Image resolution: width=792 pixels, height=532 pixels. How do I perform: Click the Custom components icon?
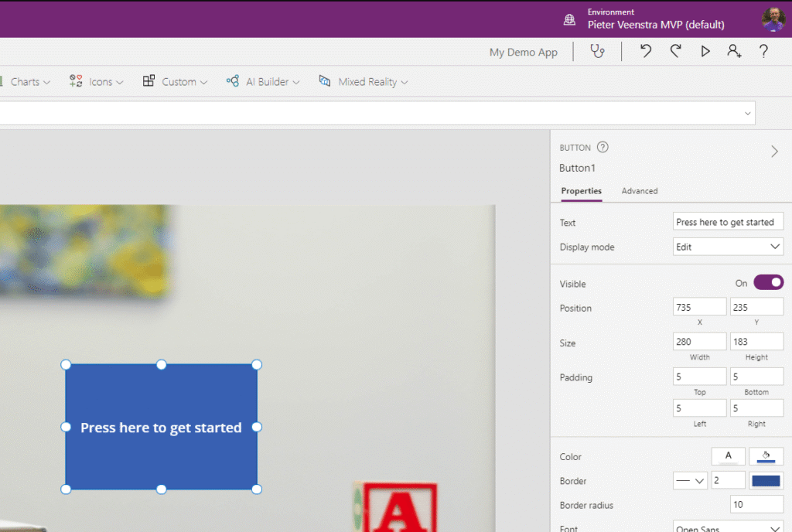[x=148, y=80]
